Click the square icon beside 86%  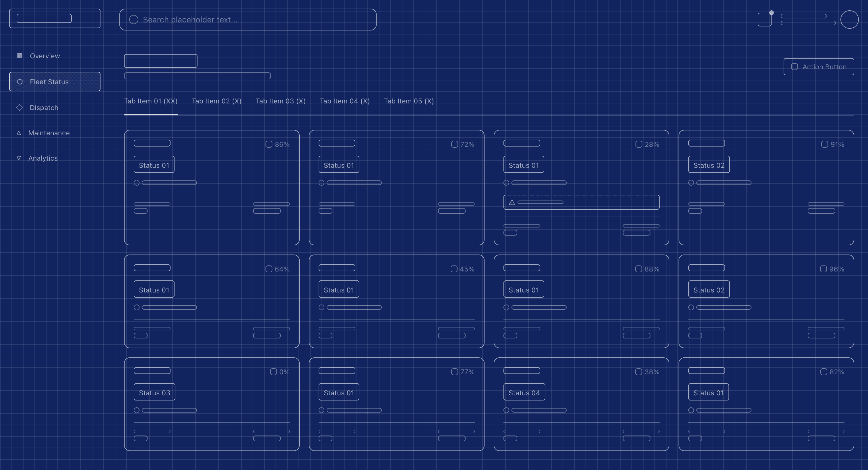pos(269,144)
